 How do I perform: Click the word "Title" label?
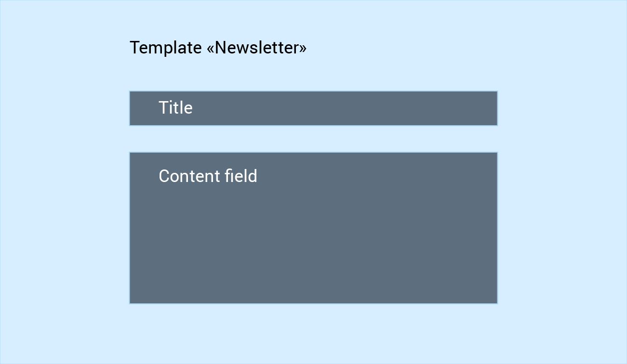click(175, 107)
